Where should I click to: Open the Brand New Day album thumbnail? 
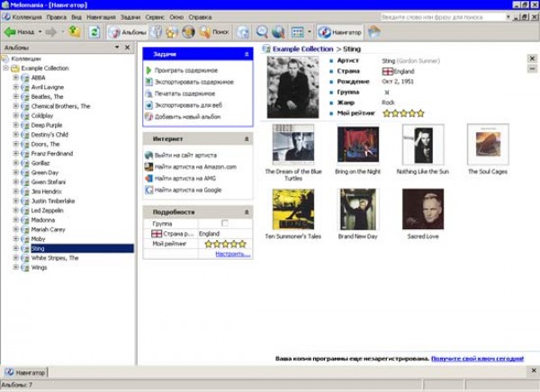click(358, 209)
